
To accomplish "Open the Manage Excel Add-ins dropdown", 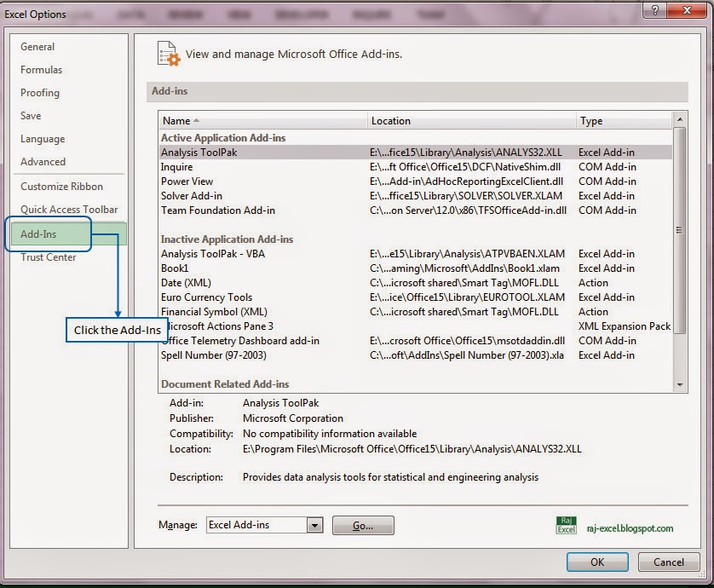I will point(314,525).
